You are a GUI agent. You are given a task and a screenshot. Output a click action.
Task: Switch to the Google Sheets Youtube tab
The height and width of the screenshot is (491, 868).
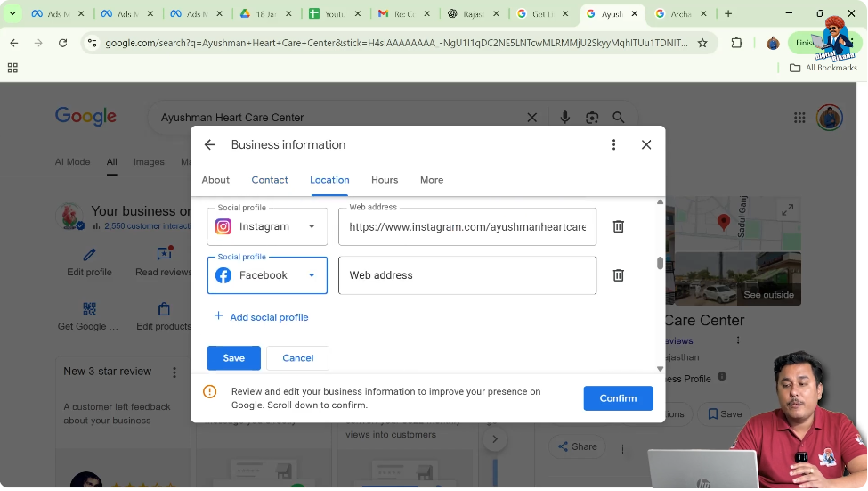pyautogui.click(x=335, y=14)
